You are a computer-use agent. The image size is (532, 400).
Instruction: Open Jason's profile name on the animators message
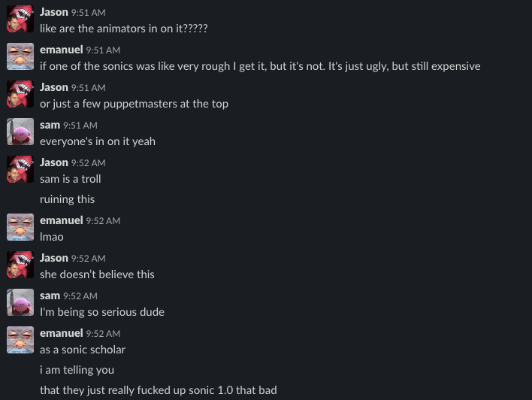click(x=54, y=12)
